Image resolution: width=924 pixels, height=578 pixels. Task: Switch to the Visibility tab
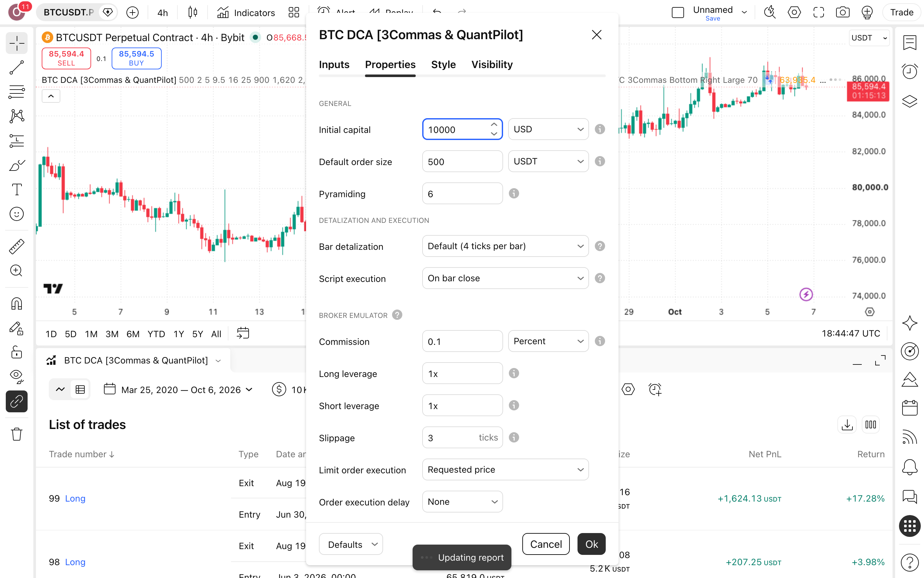492,65
